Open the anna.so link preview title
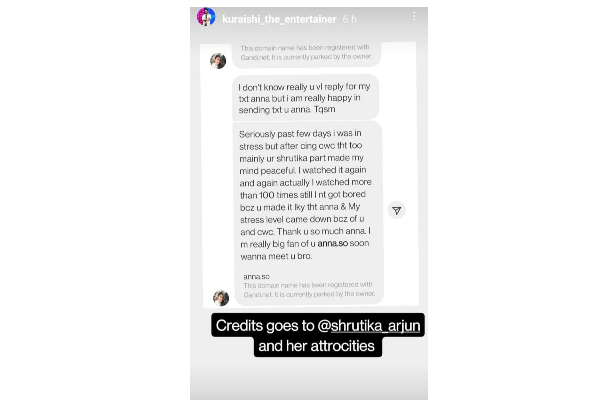 [x=256, y=276]
